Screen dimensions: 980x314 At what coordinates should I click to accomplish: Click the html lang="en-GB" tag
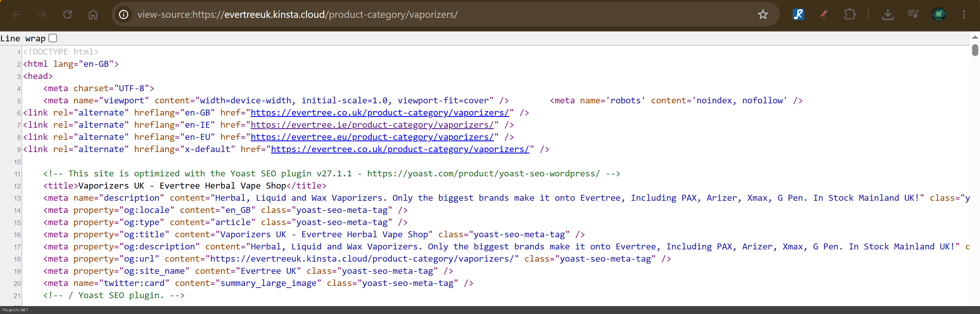(x=71, y=64)
